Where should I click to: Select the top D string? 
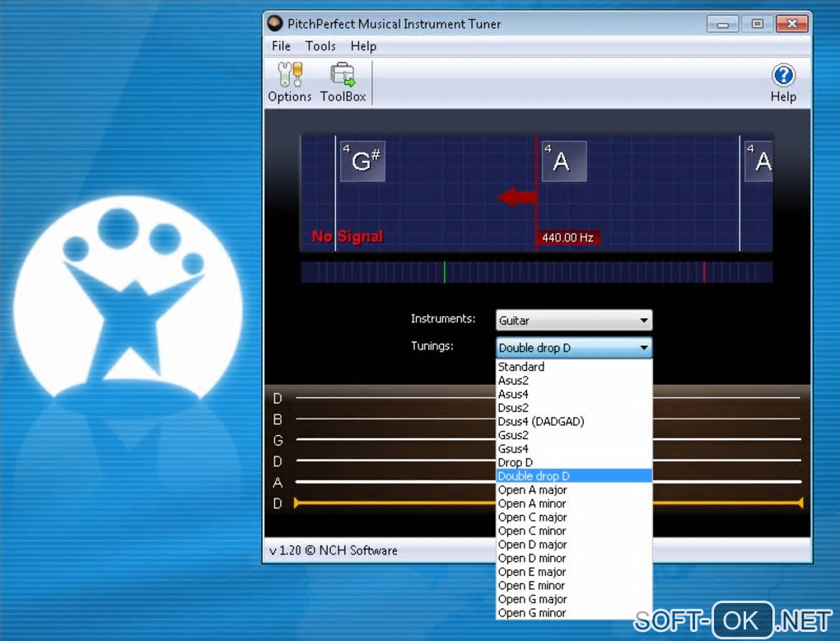click(396, 398)
